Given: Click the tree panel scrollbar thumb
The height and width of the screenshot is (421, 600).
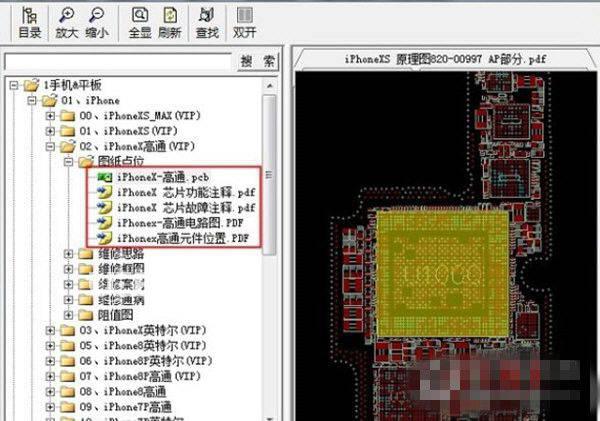Looking at the screenshot, I should click(x=269, y=175).
